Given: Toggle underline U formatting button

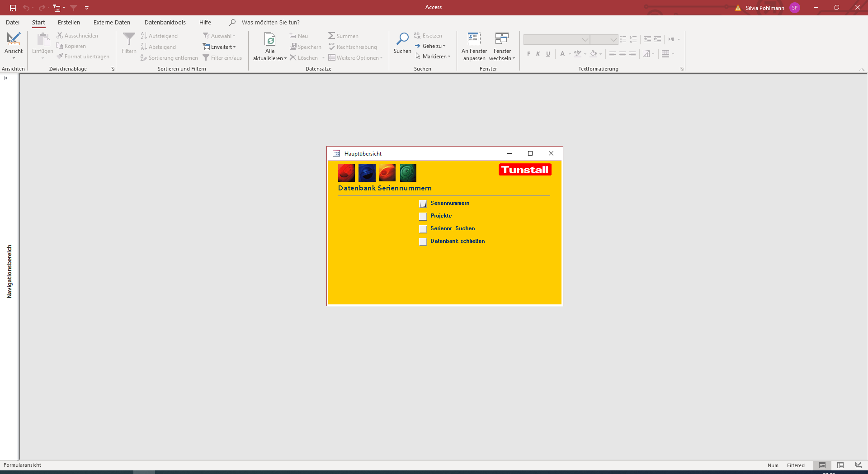Looking at the screenshot, I should [x=548, y=54].
